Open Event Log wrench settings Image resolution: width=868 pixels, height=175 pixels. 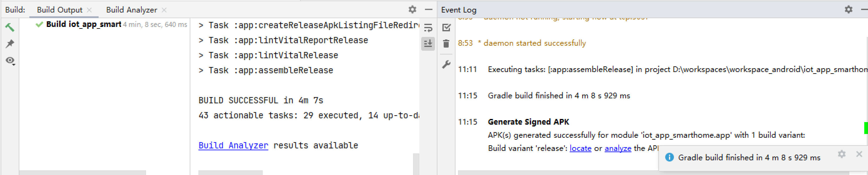(446, 64)
